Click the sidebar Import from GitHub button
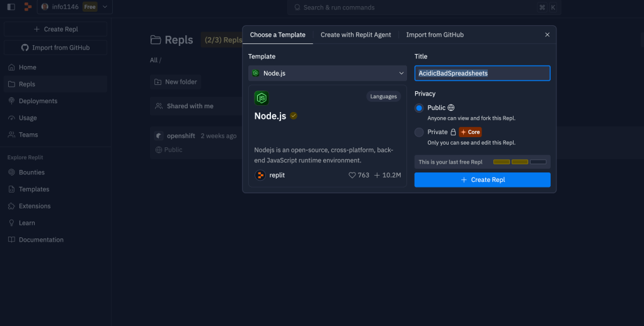Viewport: 644px width, 326px height. point(55,48)
